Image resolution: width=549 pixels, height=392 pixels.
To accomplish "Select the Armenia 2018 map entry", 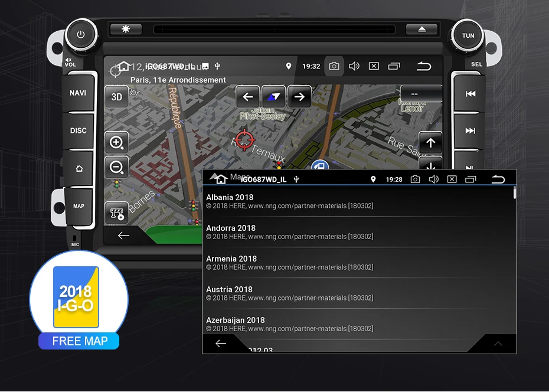I will [x=358, y=263].
